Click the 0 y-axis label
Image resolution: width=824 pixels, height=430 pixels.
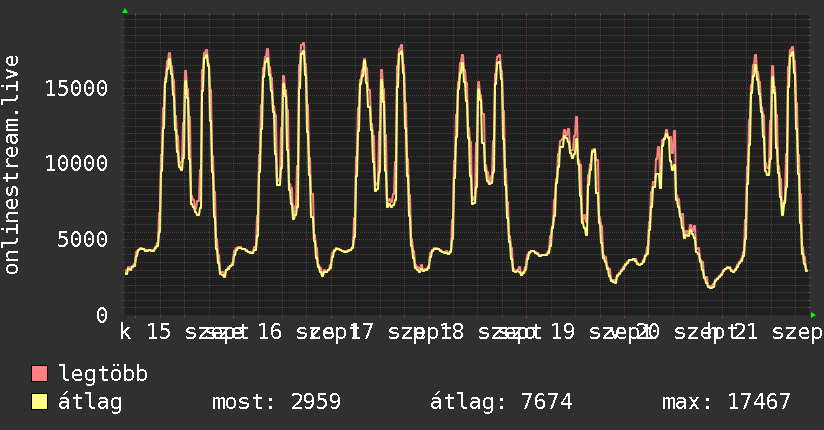click(102, 315)
